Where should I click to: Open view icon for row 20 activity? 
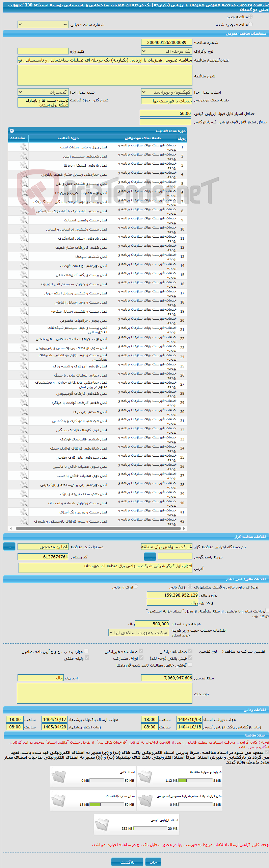23,320
